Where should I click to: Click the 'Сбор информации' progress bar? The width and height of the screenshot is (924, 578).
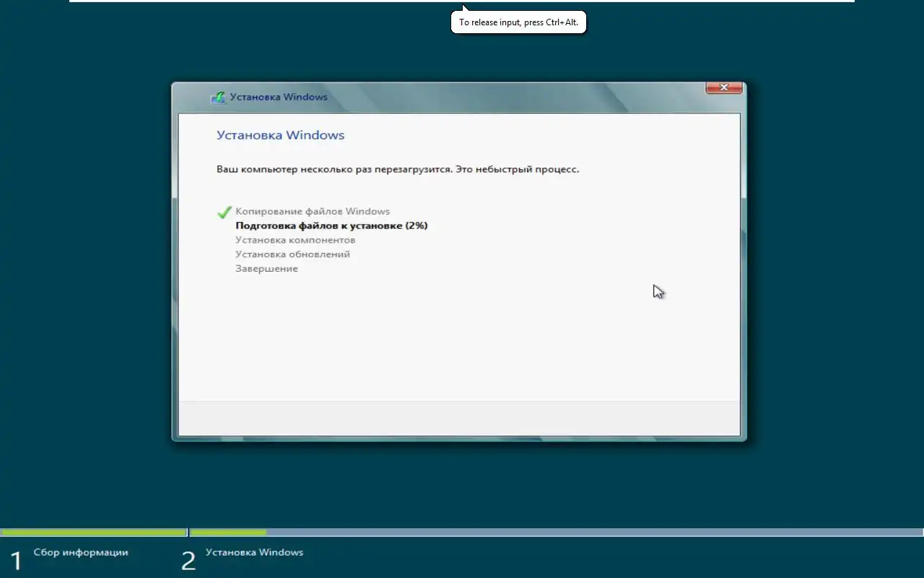(94, 532)
